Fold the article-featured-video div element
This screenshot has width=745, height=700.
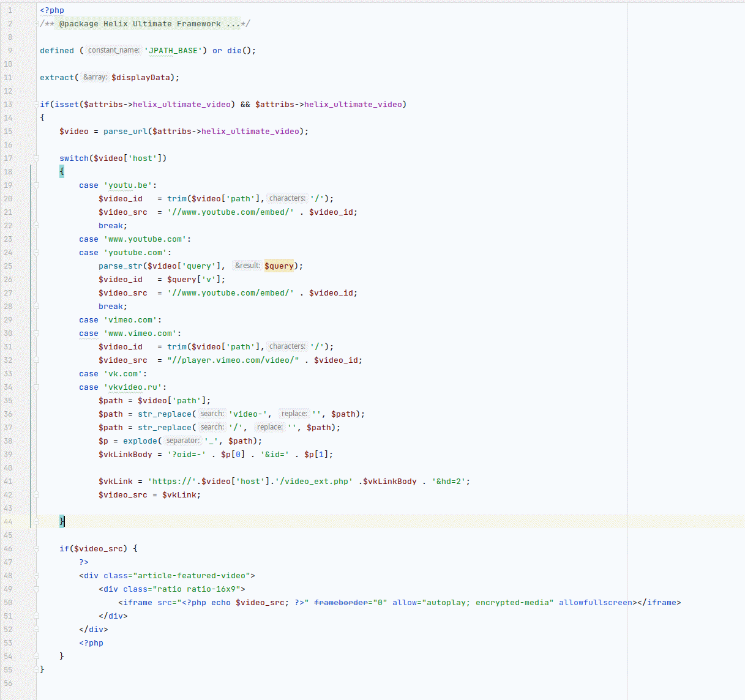[x=36, y=576]
